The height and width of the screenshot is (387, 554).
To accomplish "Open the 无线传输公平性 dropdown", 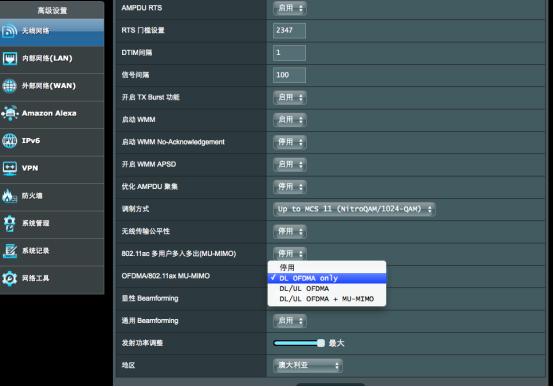I will tap(290, 231).
